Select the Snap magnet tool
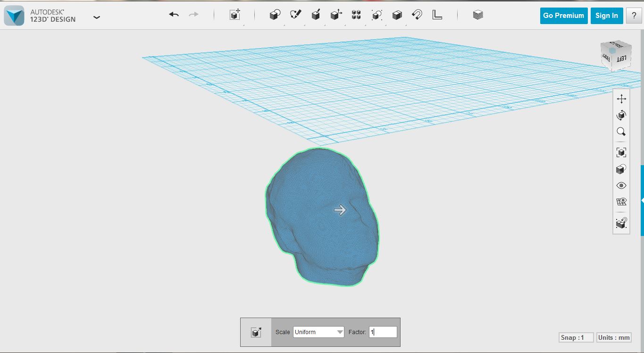Viewport: 644px width, 353px height. tap(417, 15)
